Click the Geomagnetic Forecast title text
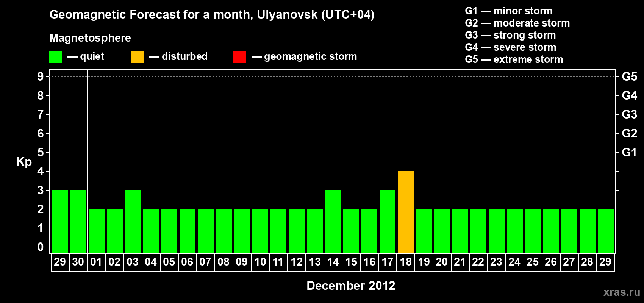This screenshot has width=644, height=303. click(x=212, y=15)
